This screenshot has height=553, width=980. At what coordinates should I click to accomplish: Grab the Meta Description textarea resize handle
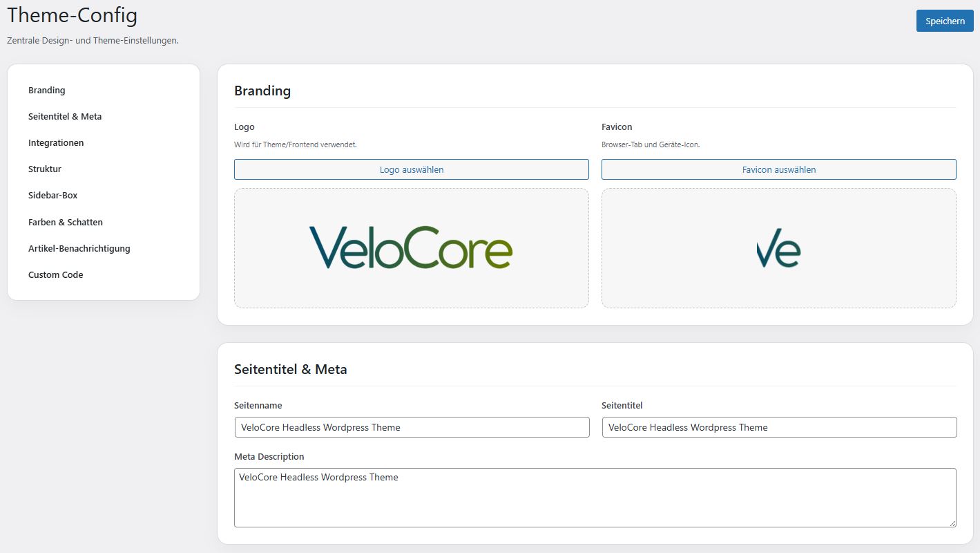[x=952, y=523]
